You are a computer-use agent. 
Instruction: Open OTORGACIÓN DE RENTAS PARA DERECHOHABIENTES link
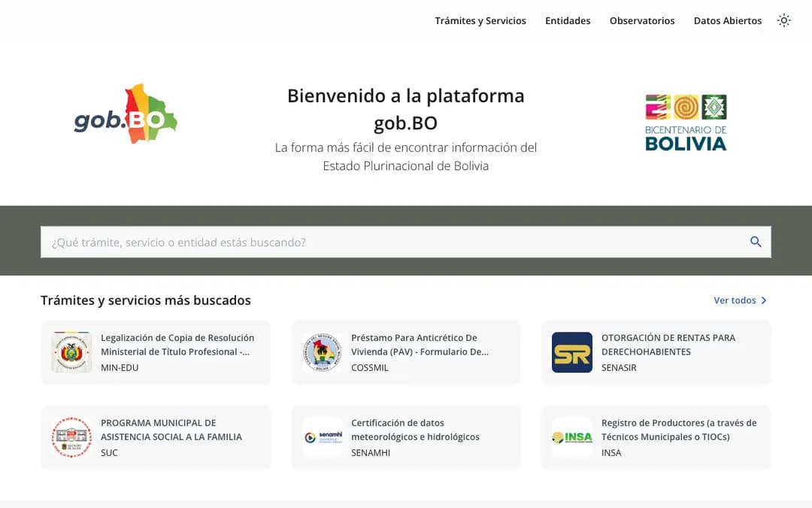tap(668, 345)
